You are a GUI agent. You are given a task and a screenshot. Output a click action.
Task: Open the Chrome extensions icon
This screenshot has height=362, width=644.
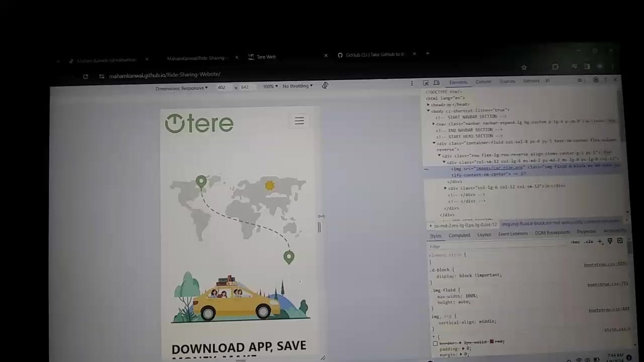(555, 66)
